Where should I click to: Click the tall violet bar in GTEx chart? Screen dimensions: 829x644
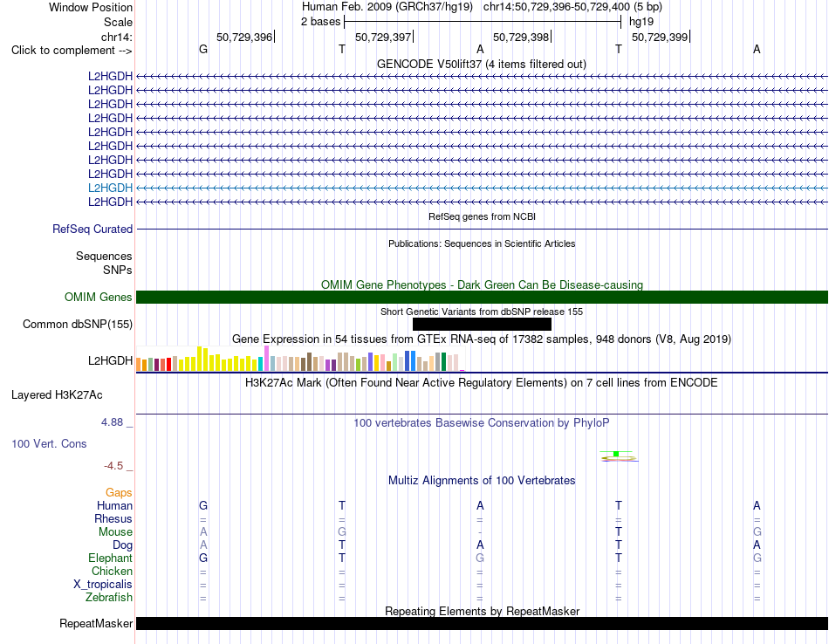pyautogui.click(x=266, y=358)
